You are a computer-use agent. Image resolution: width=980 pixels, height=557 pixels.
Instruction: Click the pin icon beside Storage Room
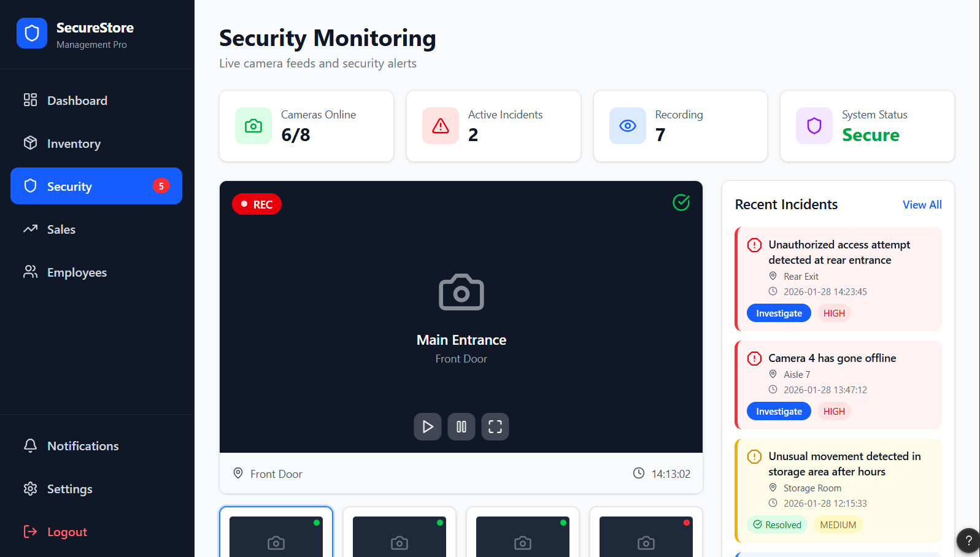coord(773,488)
